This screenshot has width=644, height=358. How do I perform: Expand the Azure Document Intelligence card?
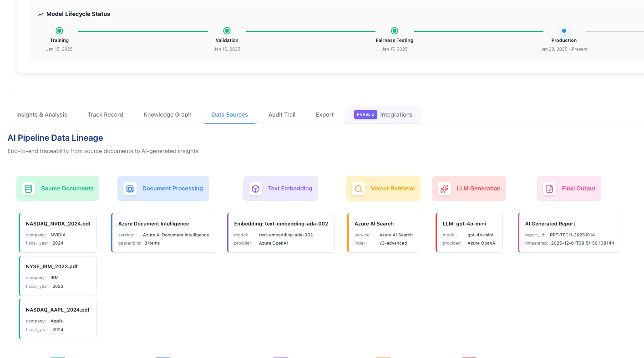[163, 233]
